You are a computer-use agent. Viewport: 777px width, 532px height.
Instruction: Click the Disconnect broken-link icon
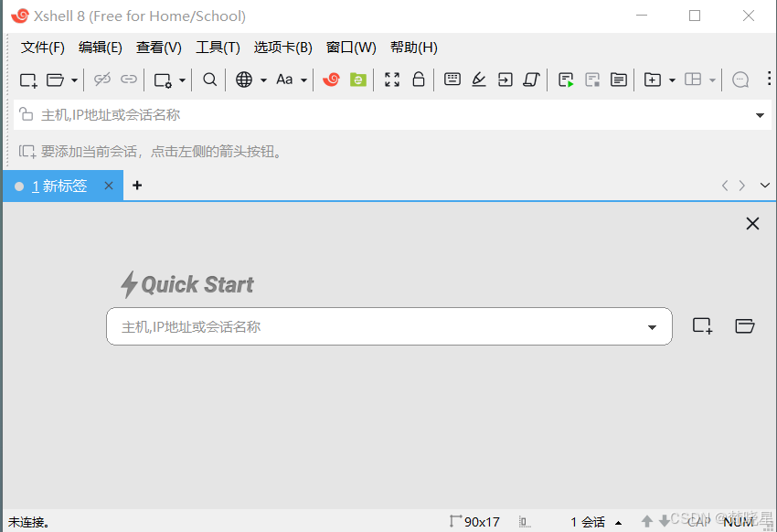click(102, 80)
